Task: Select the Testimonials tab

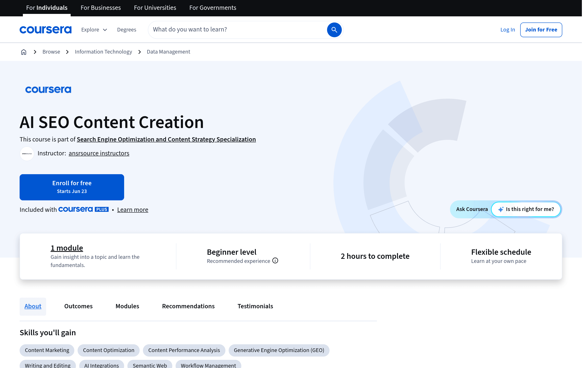Action: point(255,306)
